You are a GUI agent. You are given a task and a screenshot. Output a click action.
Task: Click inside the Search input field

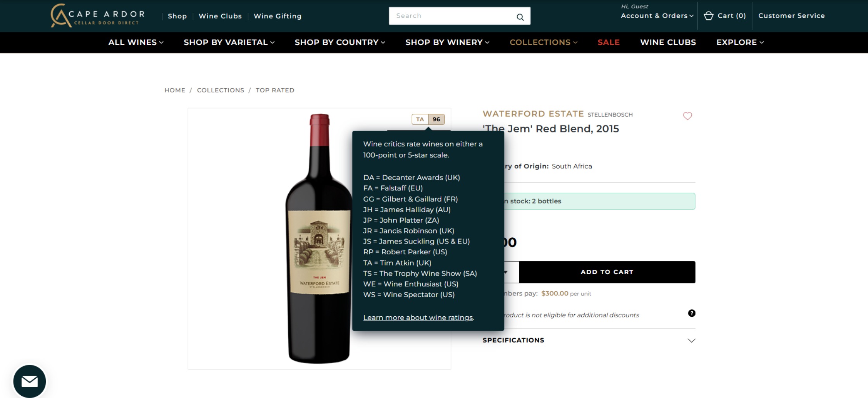pyautogui.click(x=451, y=16)
